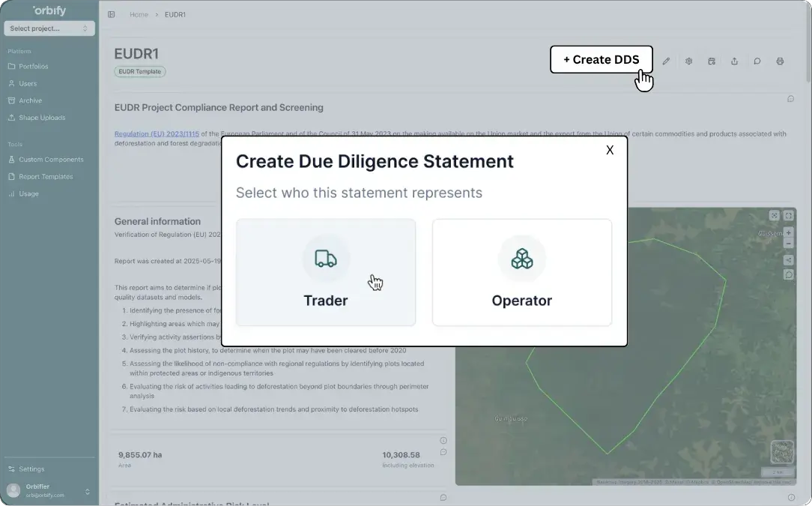Viewport: 812px width, 506px height.
Task: Enter fullscreen map view
Action: pyautogui.click(x=789, y=216)
